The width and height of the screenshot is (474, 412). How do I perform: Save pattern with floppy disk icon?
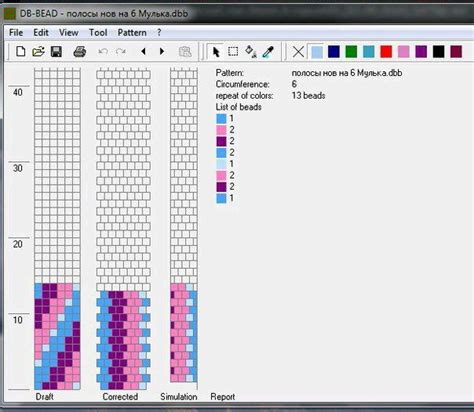pos(56,52)
